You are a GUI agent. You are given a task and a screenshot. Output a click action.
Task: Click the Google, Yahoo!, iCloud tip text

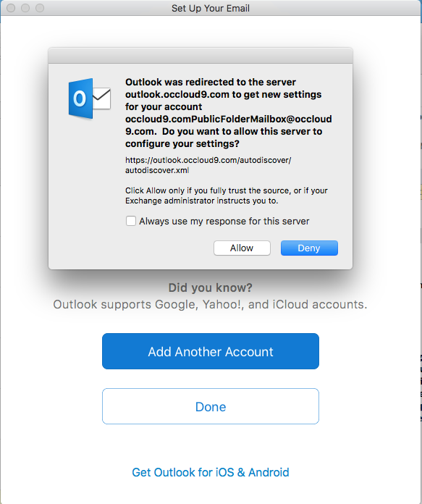click(x=210, y=304)
